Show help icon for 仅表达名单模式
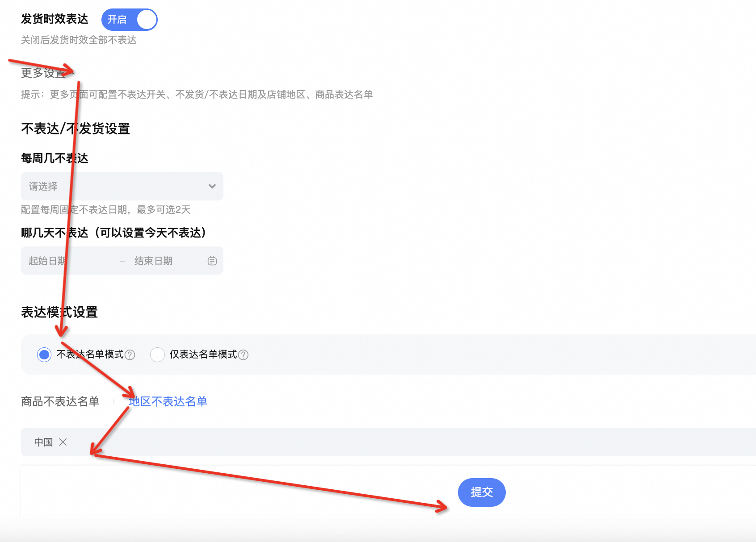Image resolution: width=756 pixels, height=542 pixels. click(x=243, y=355)
